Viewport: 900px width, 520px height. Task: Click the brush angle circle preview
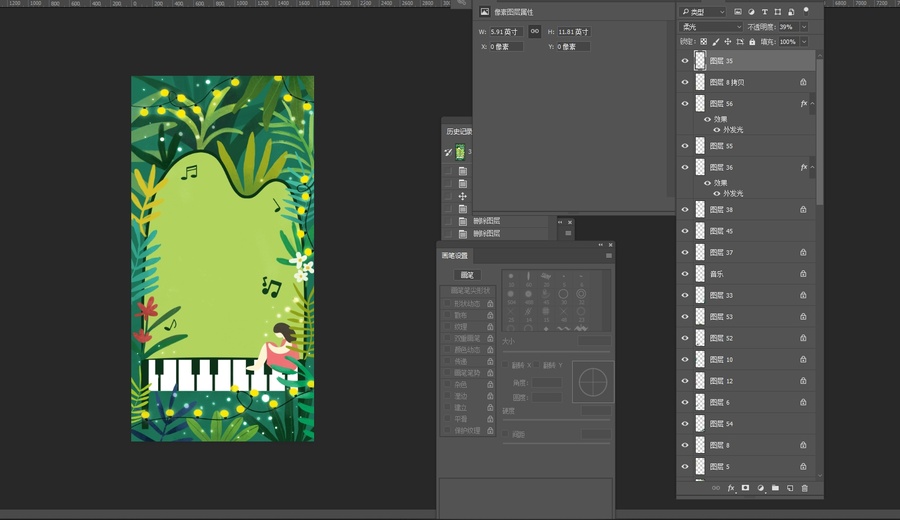pos(593,382)
